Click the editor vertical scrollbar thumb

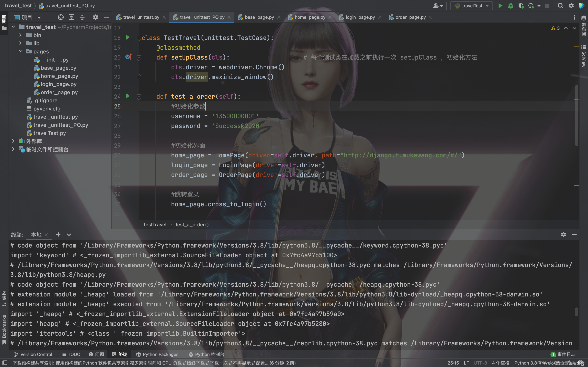point(577,115)
